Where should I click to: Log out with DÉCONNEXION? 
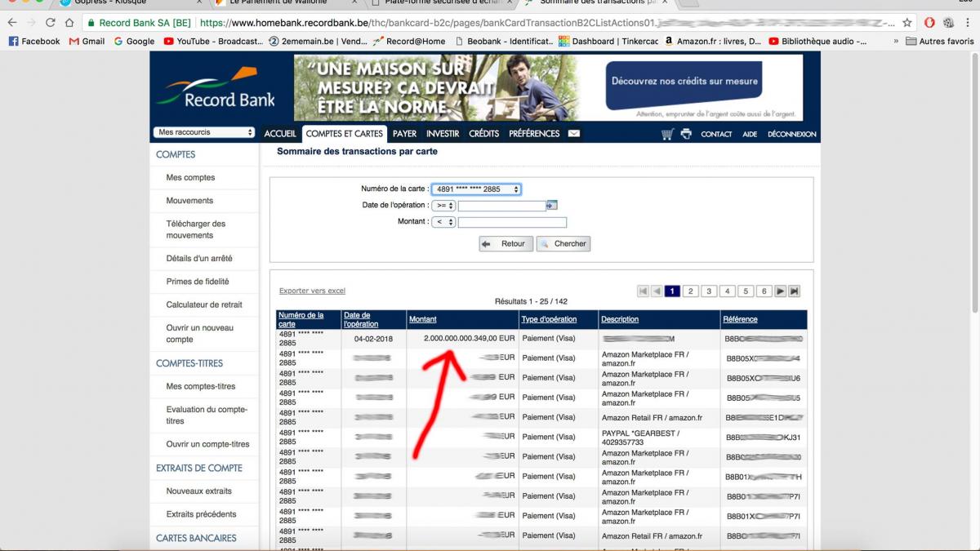[x=791, y=134]
